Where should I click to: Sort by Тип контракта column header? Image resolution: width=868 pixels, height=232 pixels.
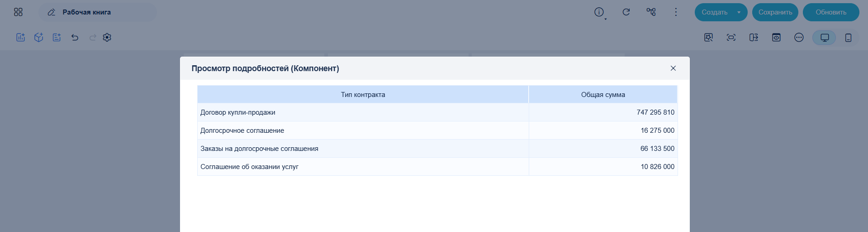[x=363, y=95]
